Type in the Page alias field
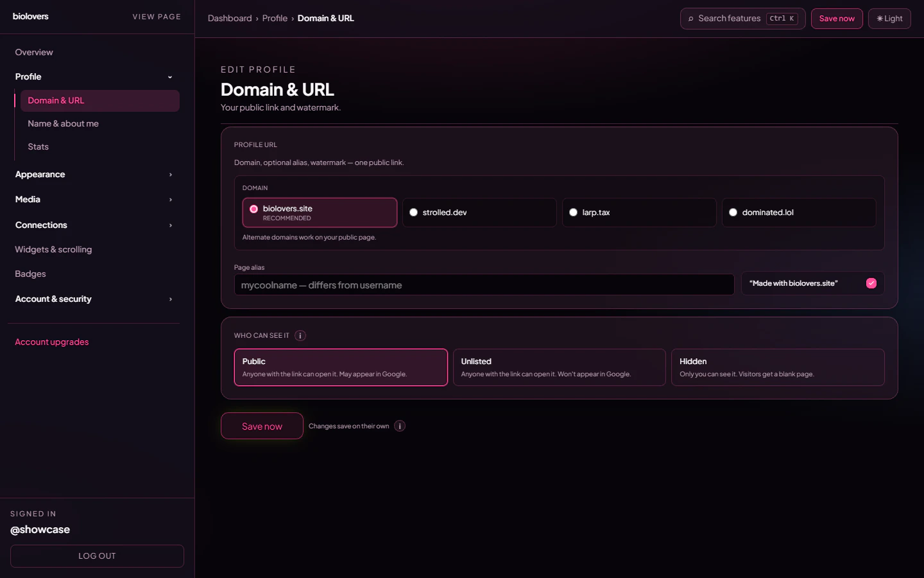This screenshot has width=924, height=578. [x=484, y=285]
